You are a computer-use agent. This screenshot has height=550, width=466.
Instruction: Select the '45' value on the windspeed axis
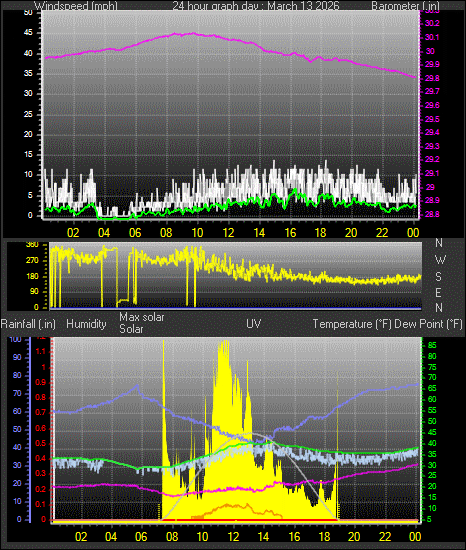click(28, 33)
